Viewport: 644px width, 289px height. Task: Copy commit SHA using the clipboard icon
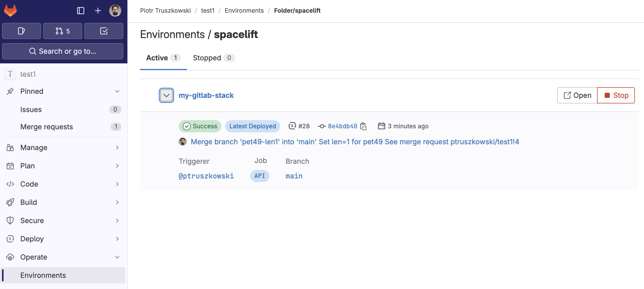click(x=364, y=126)
